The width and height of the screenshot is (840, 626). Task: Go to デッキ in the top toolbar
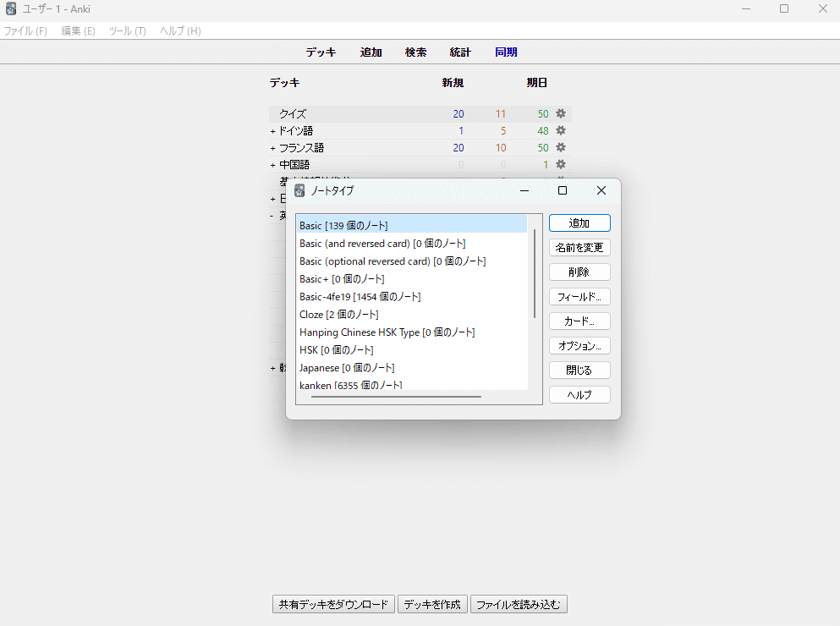321,52
